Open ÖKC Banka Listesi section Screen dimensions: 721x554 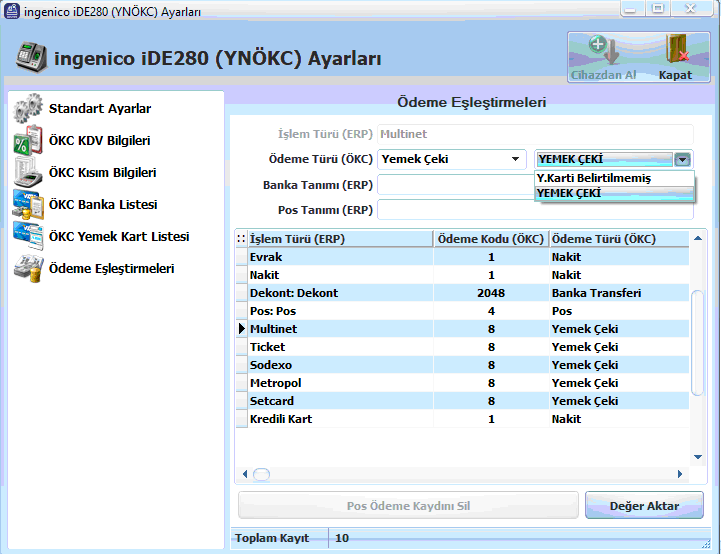[103, 204]
